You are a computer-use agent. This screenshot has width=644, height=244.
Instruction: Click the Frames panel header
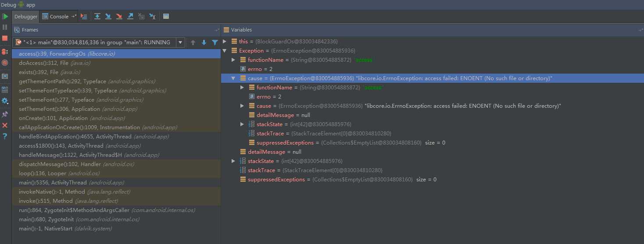[116, 30]
